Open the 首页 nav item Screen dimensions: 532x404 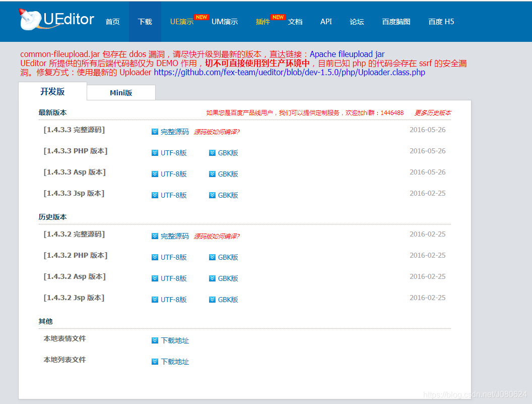[112, 22]
